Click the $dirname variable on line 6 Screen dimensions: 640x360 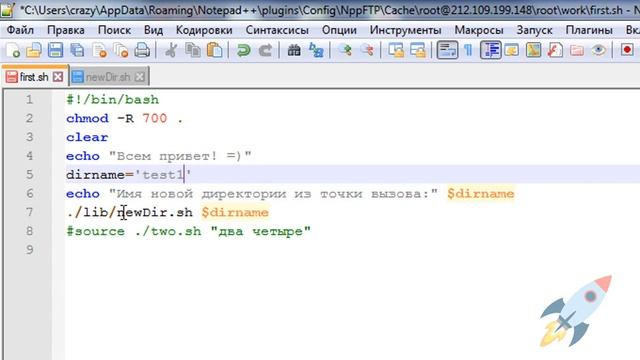pos(480,193)
